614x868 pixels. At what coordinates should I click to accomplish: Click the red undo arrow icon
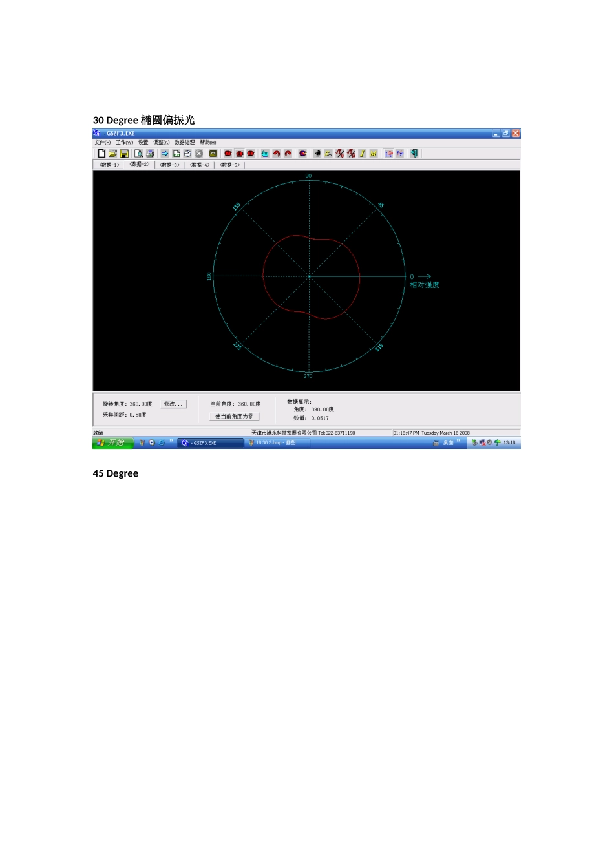tap(276, 153)
